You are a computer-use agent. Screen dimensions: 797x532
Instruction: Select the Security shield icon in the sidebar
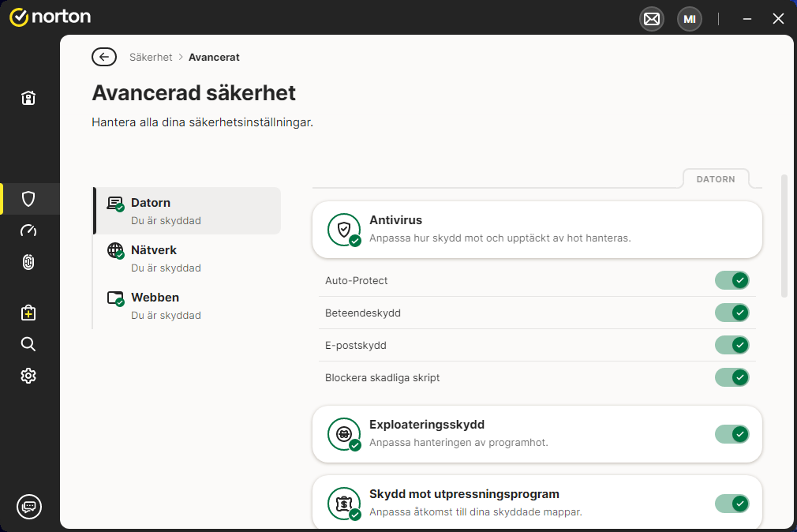tap(28, 199)
